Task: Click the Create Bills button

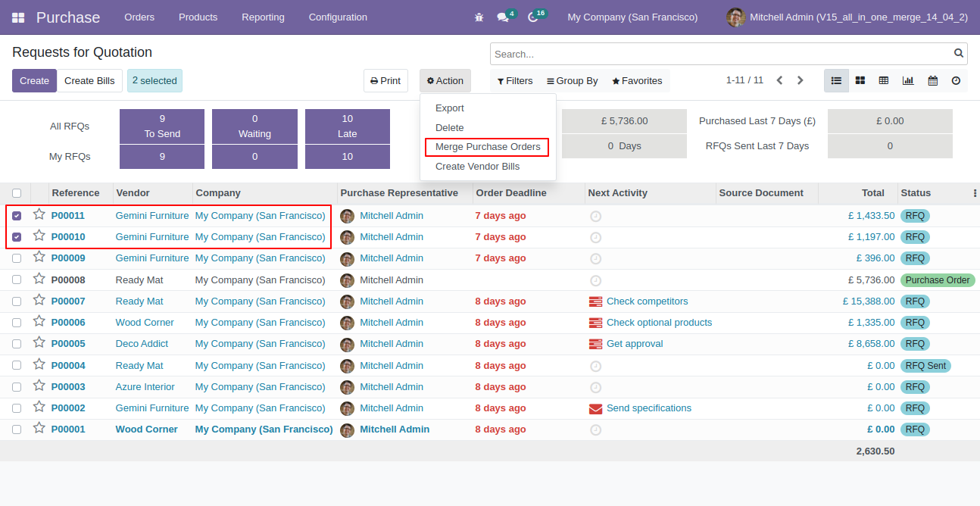Action: point(89,81)
